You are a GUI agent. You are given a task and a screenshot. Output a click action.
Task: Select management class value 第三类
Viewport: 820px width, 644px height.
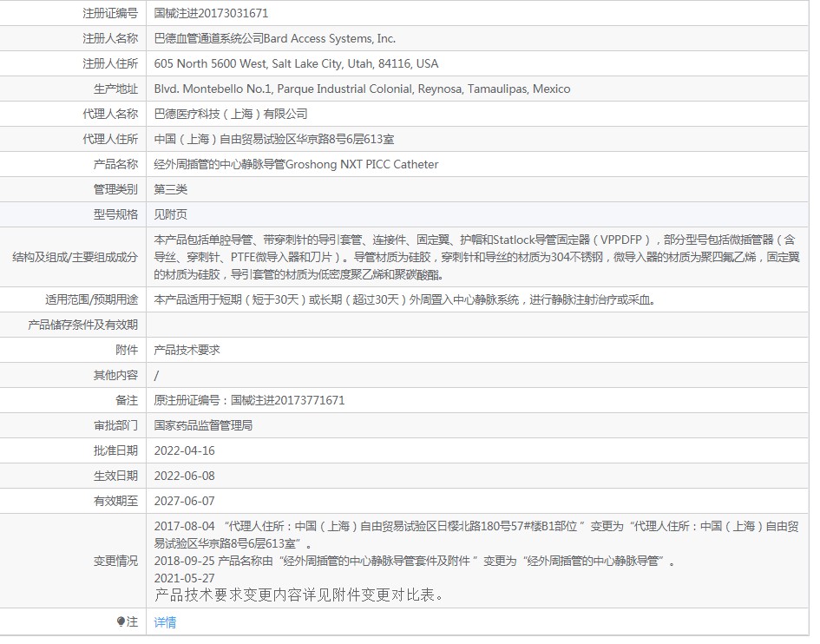170,189
